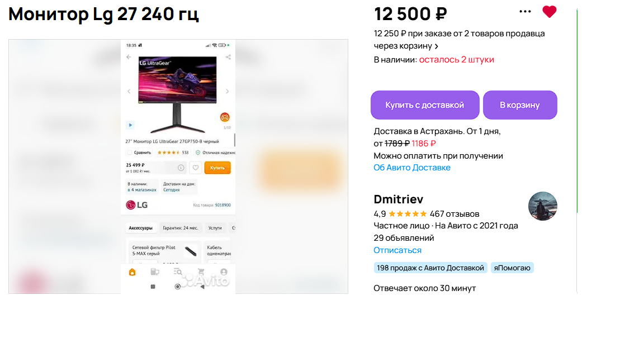Viewport: 644px width, 362px height.
Task: Expand the через корзину chevron link
Action: (436, 46)
